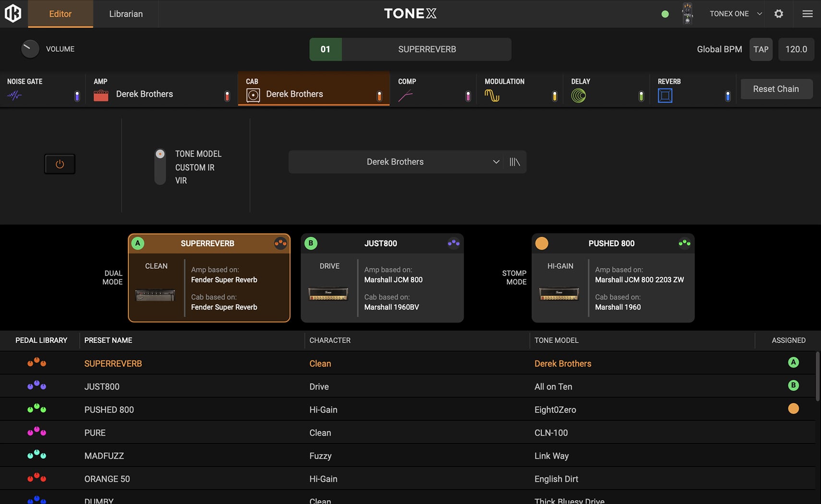The image size is (821, 504).
Task: Select the Modulation wave icon
Action: tap(492, 96)
